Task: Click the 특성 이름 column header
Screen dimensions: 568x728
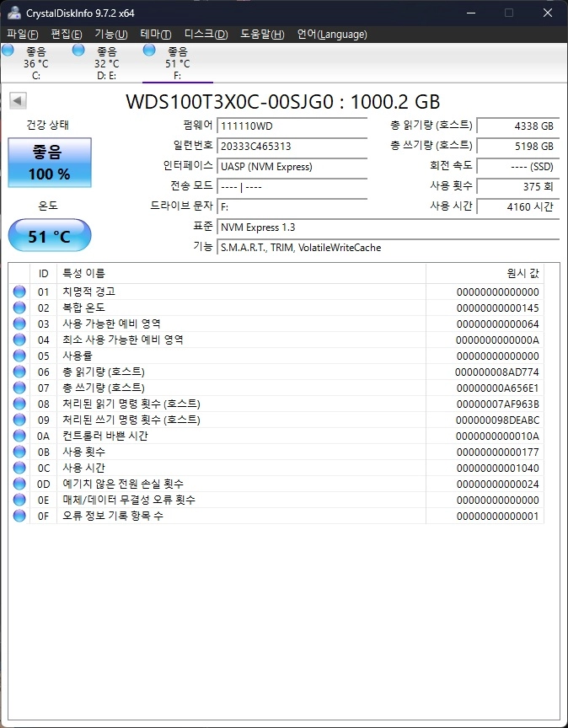Action: click(241, 274)
